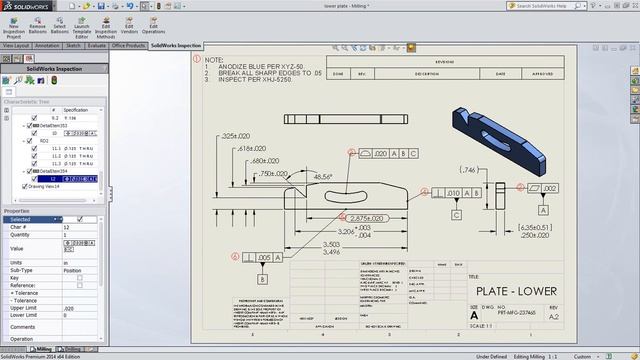This screenshot has width=640, height=360.
Task: Click the characteristic tree horizontal scrollbar
Action: (x=52, y=200)
